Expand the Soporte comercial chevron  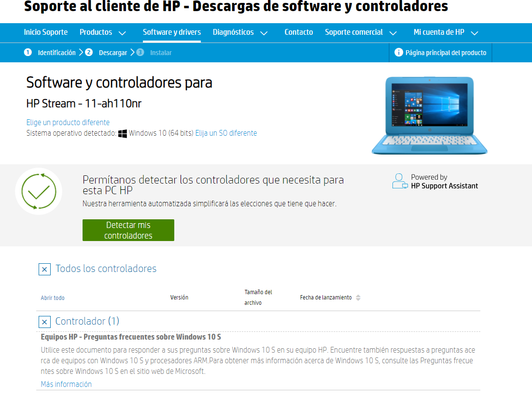[x=393, y=33]
